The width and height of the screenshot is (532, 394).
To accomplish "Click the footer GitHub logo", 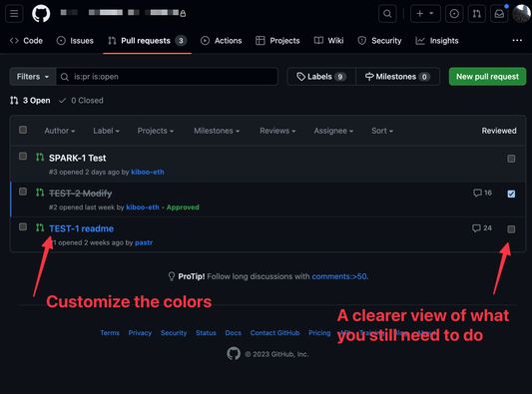I will (234, 354).
